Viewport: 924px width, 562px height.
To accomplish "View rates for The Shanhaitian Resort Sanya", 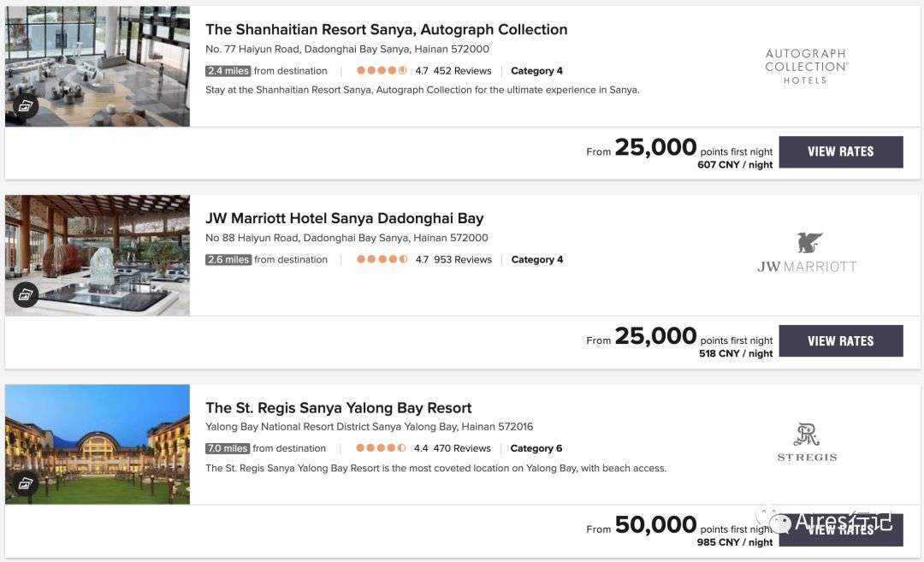I will pyautogui.click(x=840, y=151).
